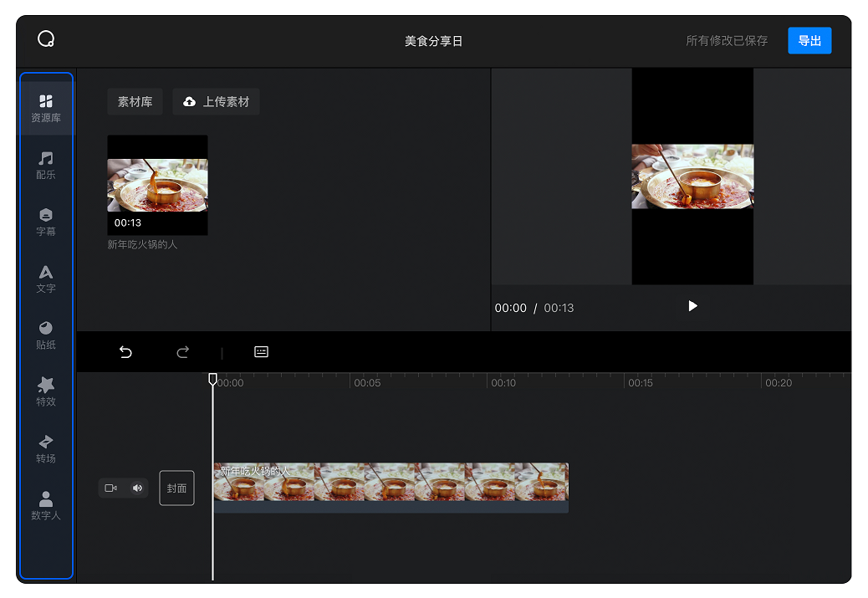The image size is (868, 598).
Task: Click the timeline playhead marker
Action: point(212,379)
